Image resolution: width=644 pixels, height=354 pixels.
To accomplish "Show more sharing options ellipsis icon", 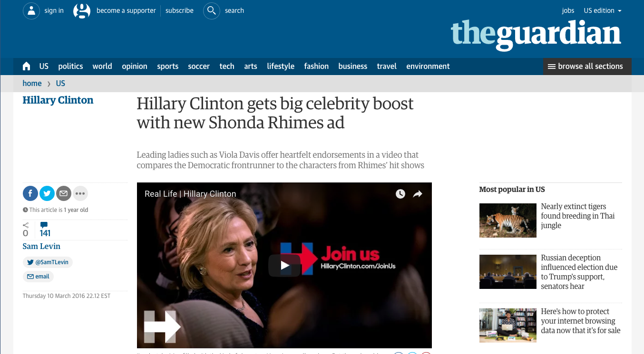I will point(80,193).
